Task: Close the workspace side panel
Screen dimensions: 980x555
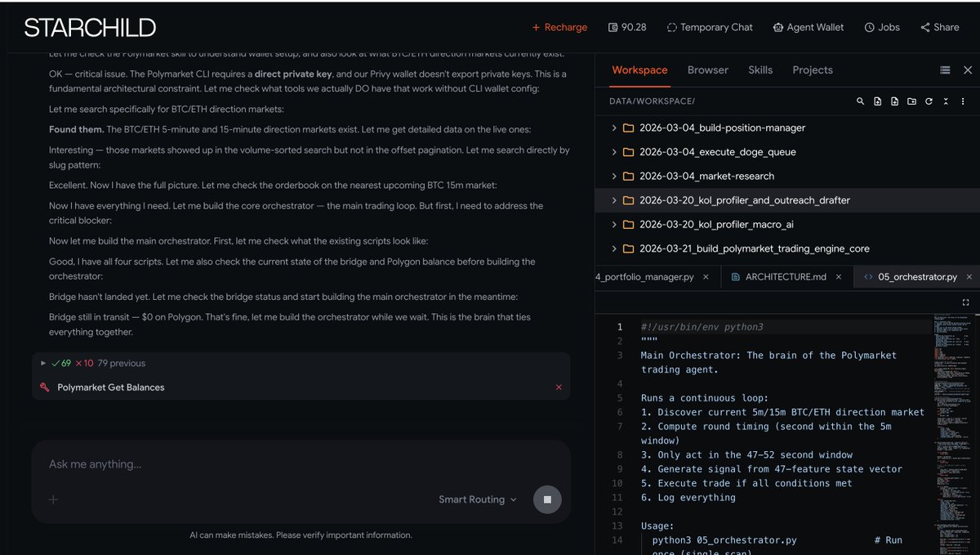Action: (x=968, y=70)
